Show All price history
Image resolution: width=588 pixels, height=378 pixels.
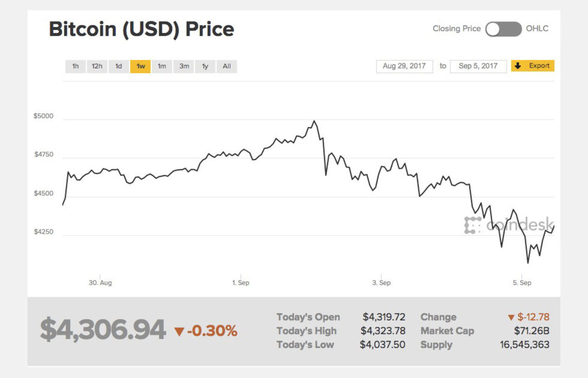(226, 66)
